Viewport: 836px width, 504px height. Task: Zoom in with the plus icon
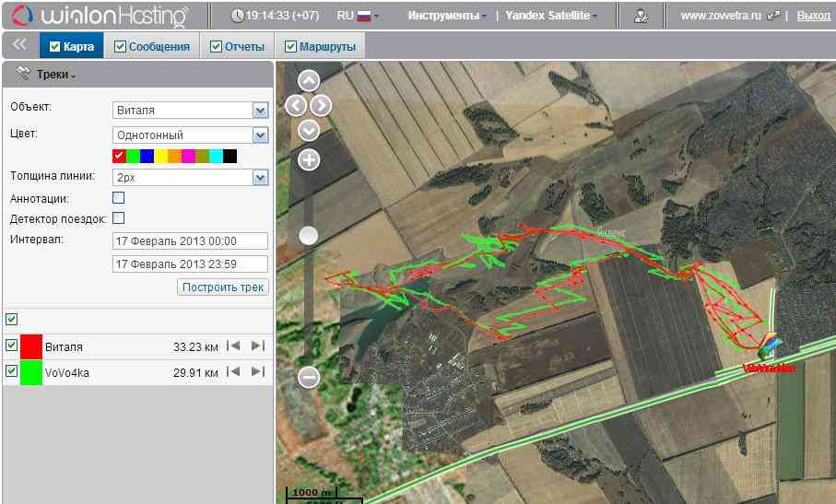[x=309, y=160]
